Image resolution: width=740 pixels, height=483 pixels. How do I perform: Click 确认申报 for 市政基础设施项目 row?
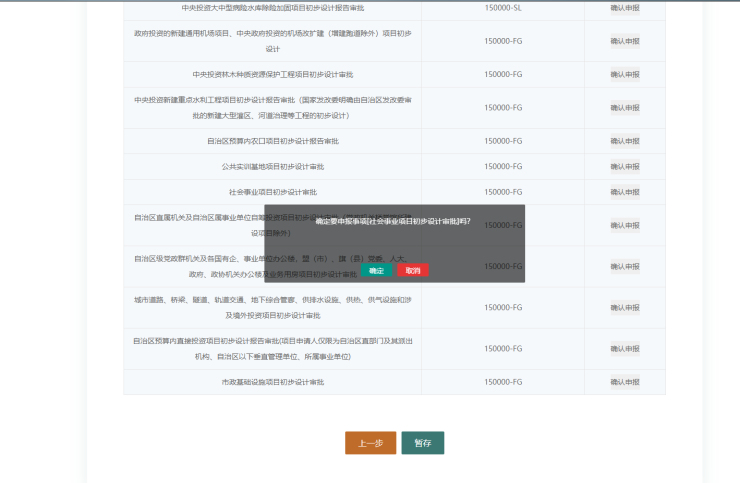[x=625, y=381]
